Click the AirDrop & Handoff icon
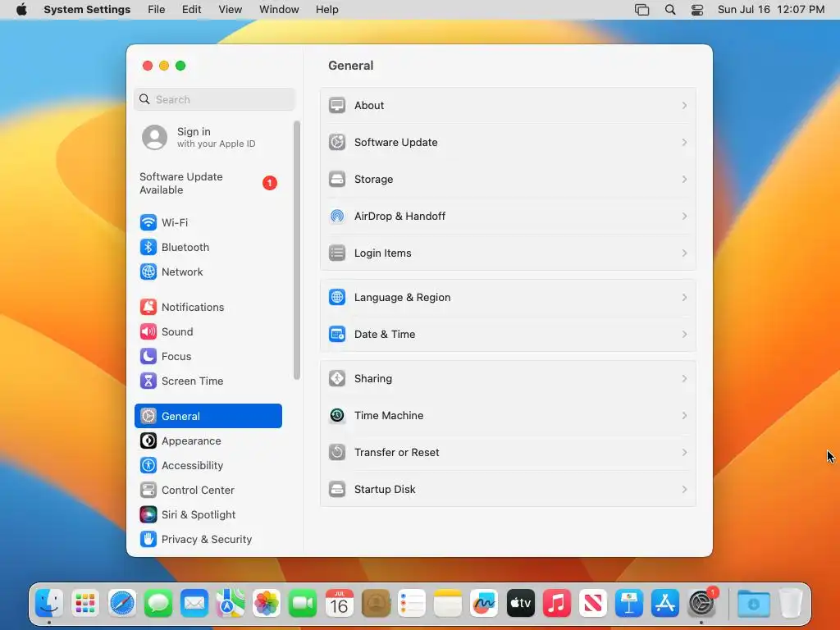 (337, 217)
